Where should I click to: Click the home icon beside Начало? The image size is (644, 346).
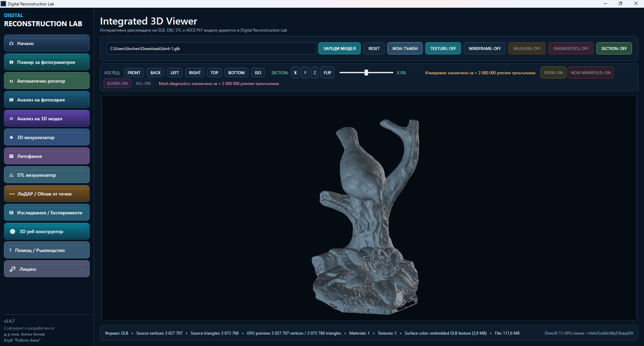point(11,43)
